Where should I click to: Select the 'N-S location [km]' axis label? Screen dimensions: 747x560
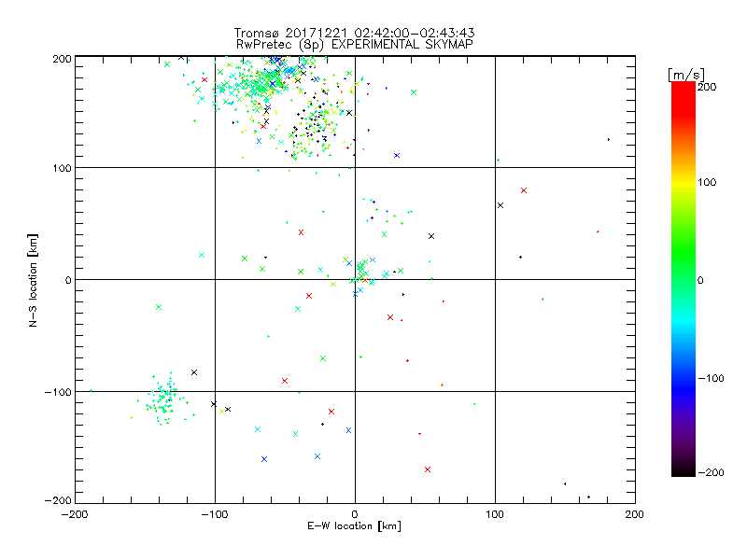(33, 280)
